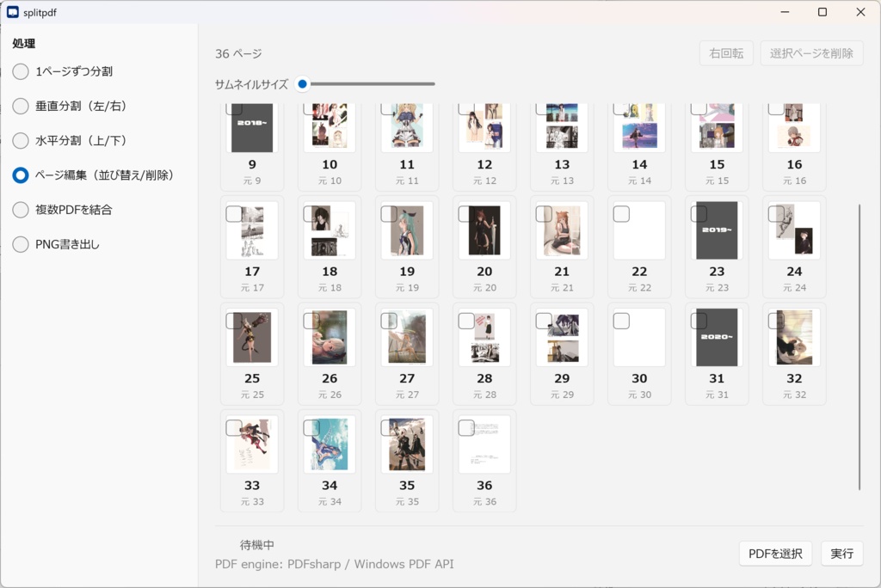
Task: Select 複数PDFを結合 option
Action: click(62, 210)
